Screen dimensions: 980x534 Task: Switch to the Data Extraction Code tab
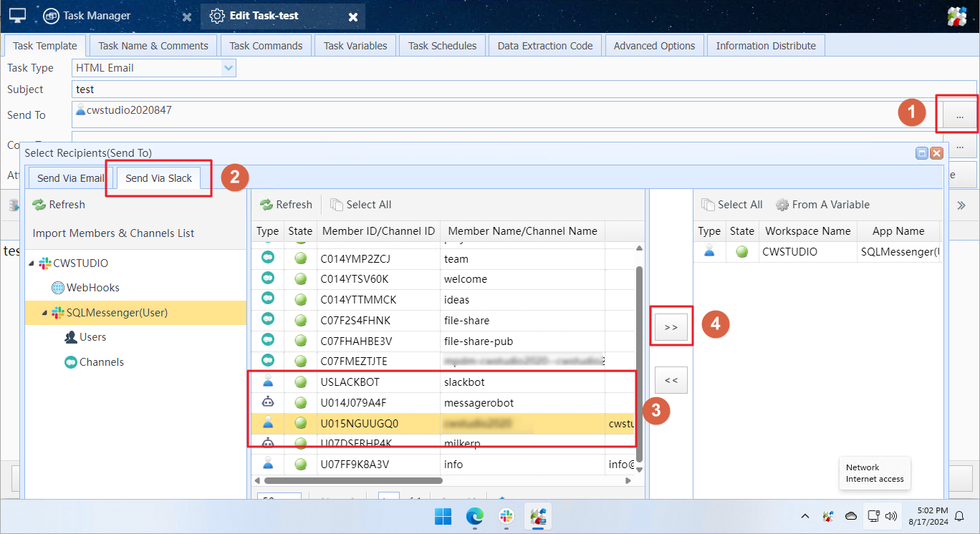(x=545, y=46)
